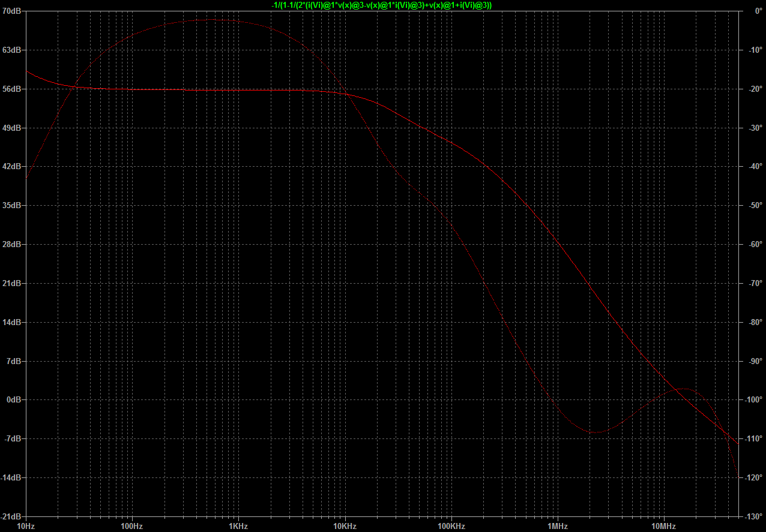Click the 28dB left axis label
Viewport: 766px width, 532px height.
pyautogui.click(x=12, y=245)
